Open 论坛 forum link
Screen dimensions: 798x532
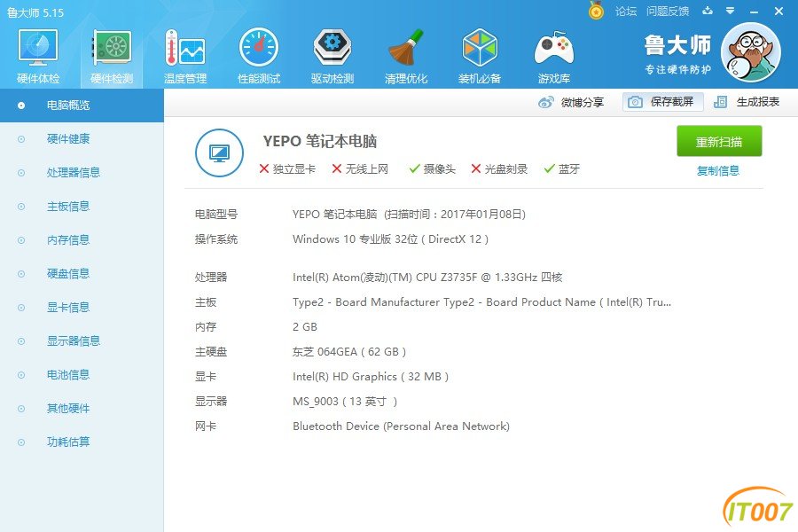(x=626, y=12)
